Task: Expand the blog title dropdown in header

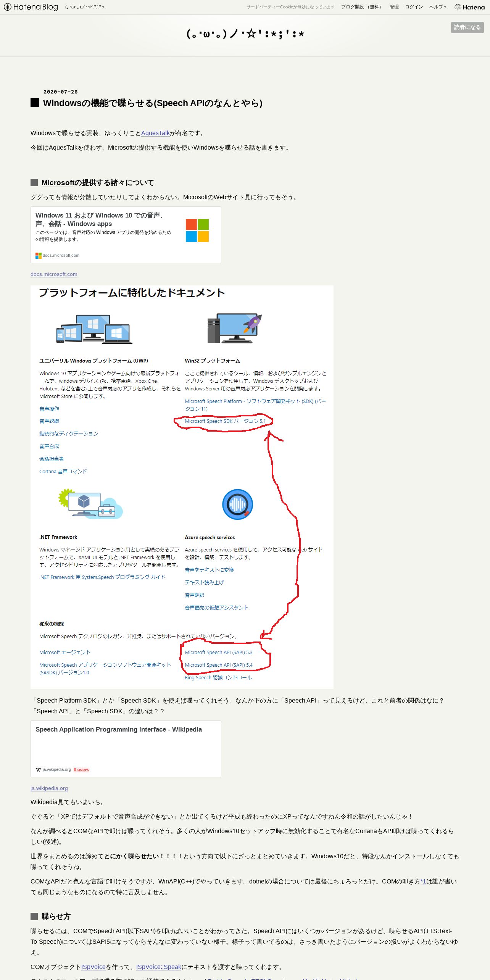Action: 85,7
